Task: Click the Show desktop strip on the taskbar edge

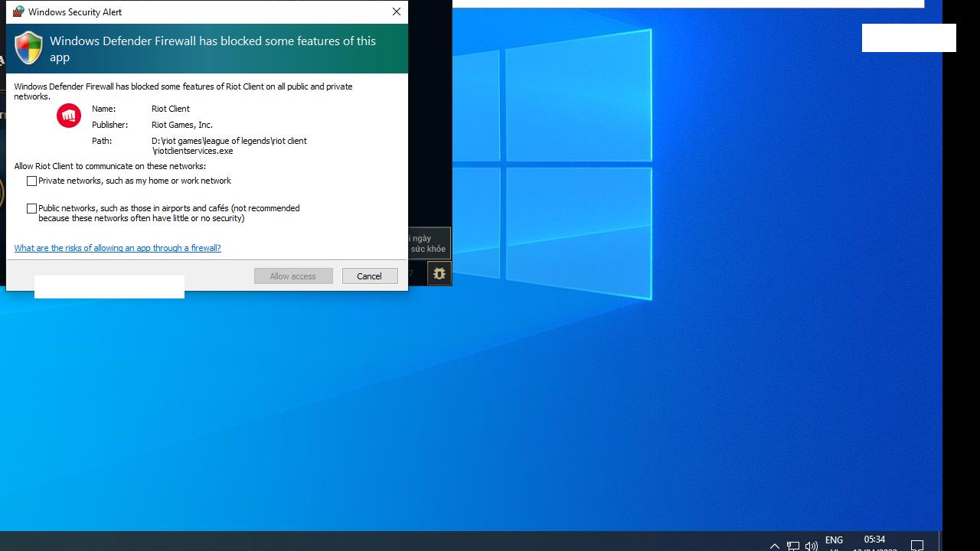Action: [940, 542]
